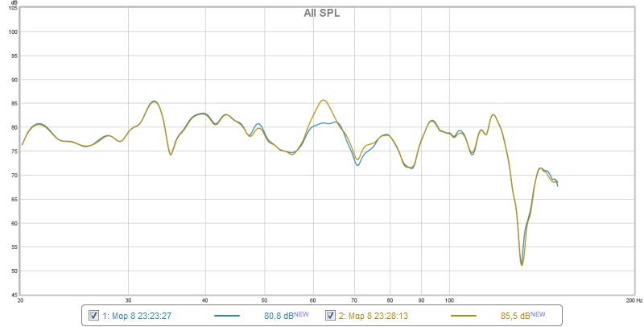
Task: Uncheck the measurement 2 trace checkbox
Action: pyautogui.click(x=330, y=316)
